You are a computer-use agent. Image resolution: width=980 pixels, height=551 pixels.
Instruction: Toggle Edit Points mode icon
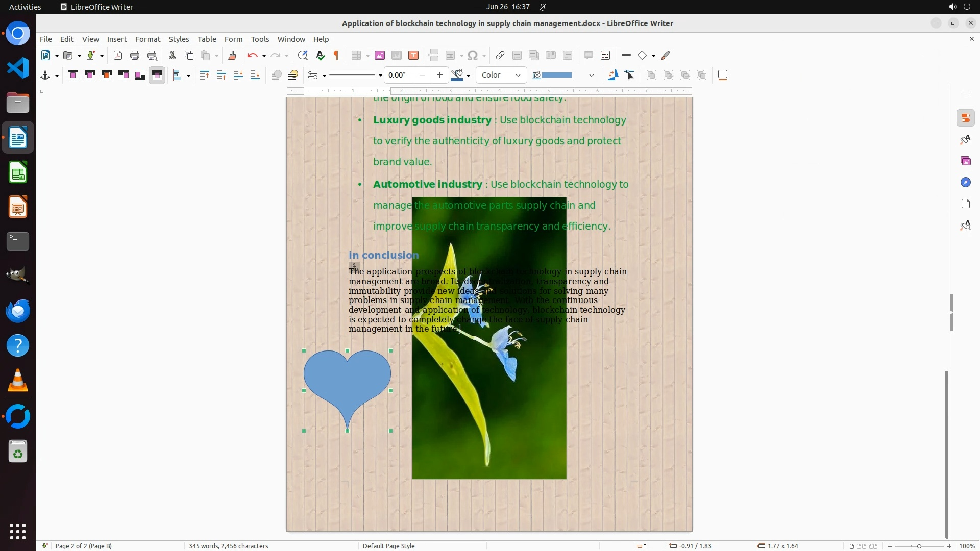pos(630,75)
